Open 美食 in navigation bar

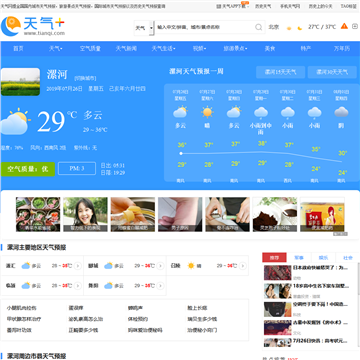pos(270,49)
